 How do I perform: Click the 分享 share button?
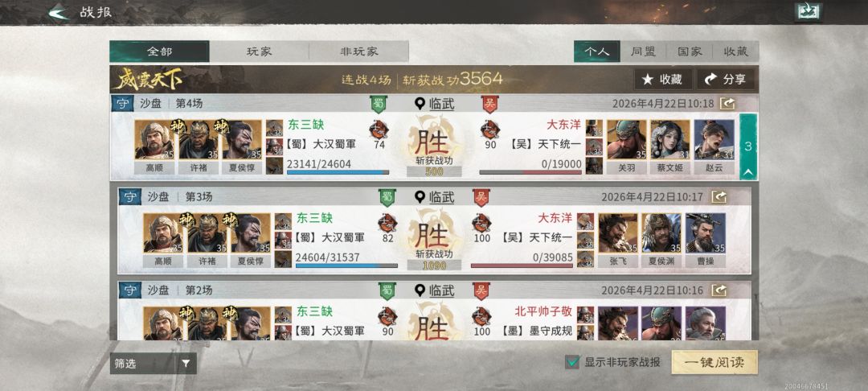click(x=725, y=80)
